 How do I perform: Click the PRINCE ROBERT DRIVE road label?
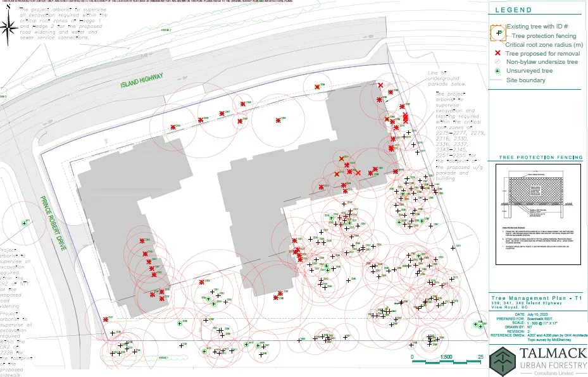54,223
